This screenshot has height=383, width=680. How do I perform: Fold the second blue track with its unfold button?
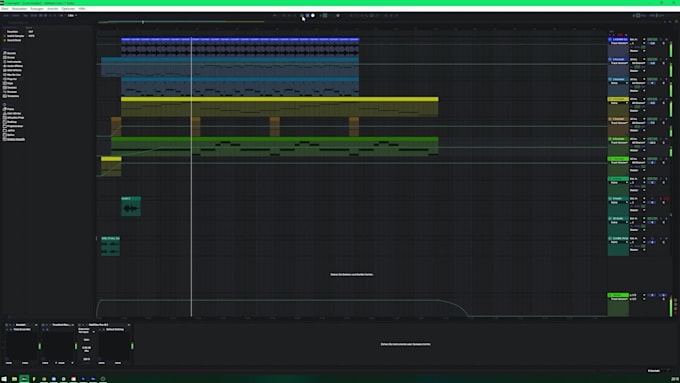(610, 59)
